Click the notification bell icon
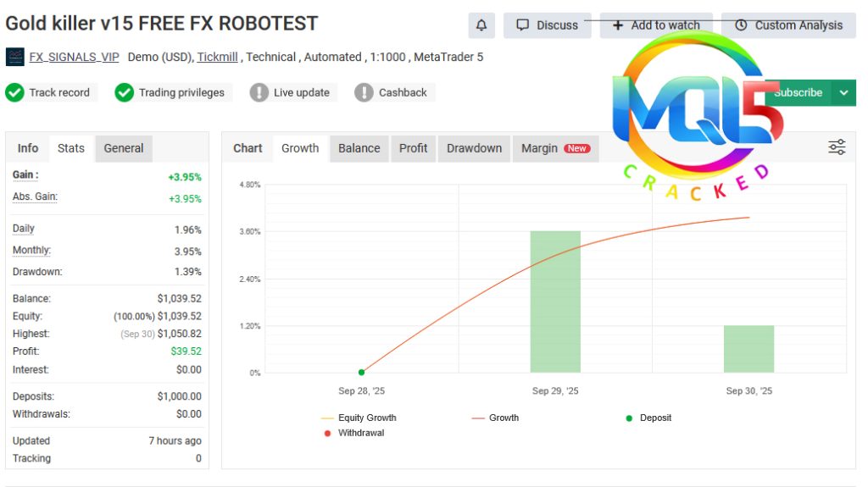868x487 pixels. 481,25
